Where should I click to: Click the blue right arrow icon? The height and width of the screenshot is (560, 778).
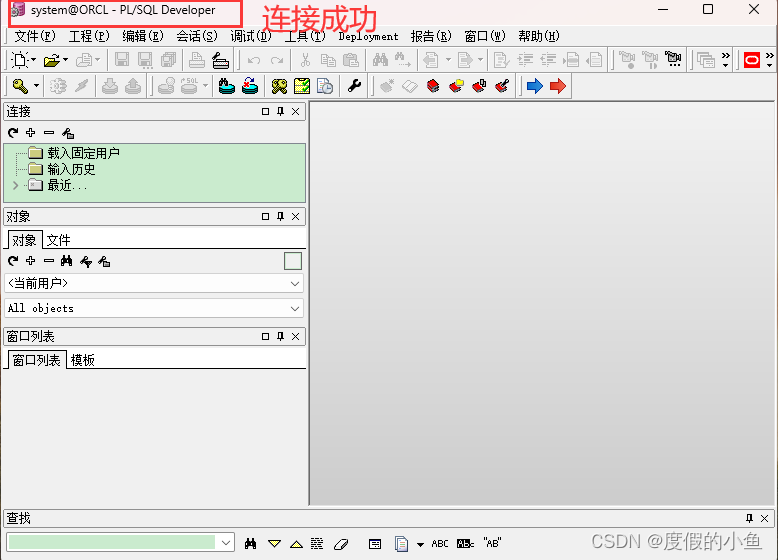[x=534, y=86]
